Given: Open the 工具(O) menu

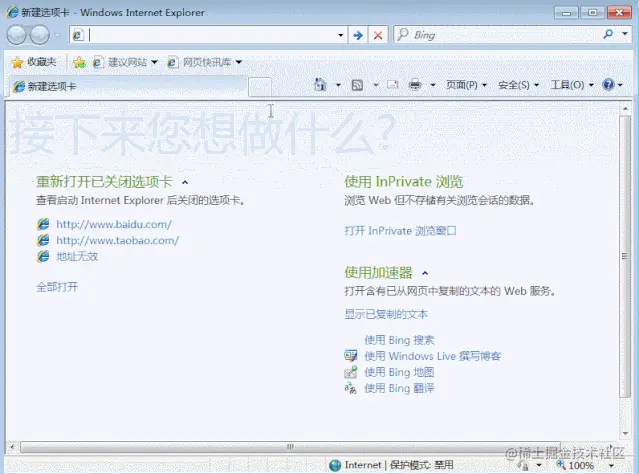Looking at the screenshot, I should click(572, 85).
